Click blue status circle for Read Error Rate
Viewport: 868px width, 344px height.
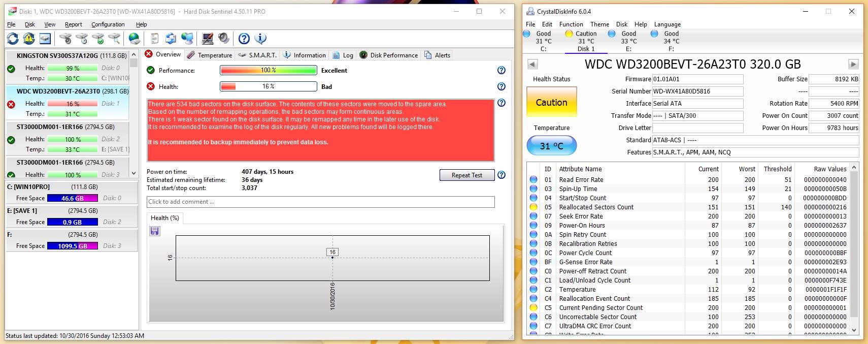coord(533,179)
